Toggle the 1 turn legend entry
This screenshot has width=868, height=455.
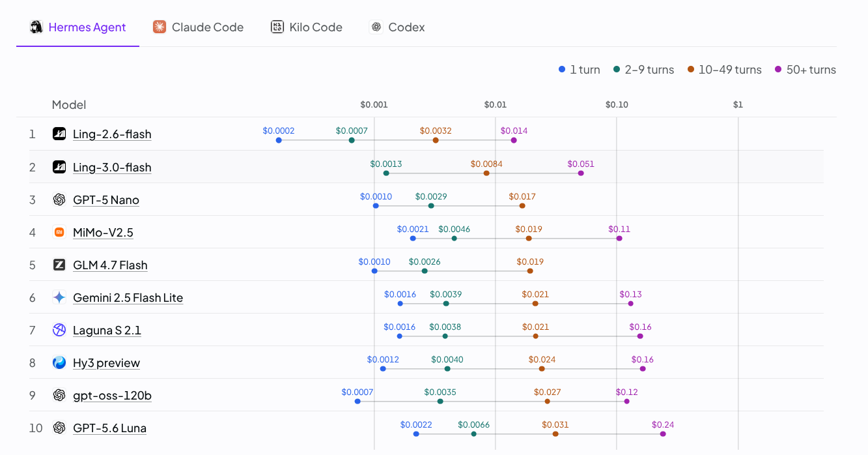(579, 70)
